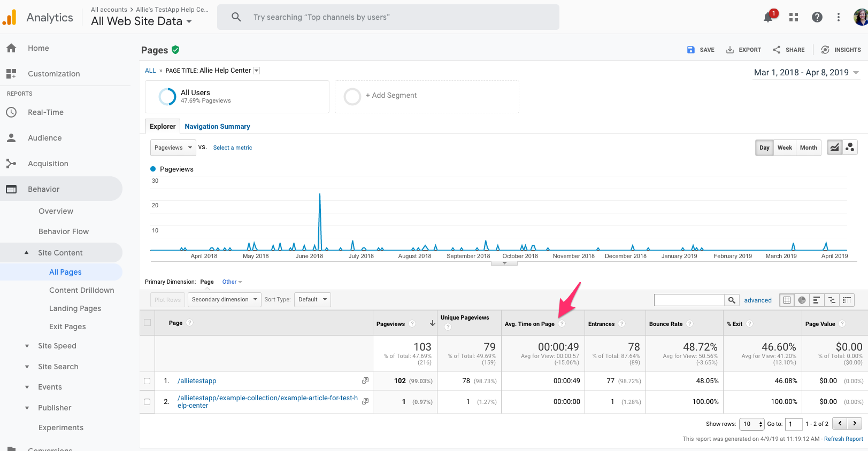868x451 pixels.
Task: Open the three-dot more options menu
Action: (x=839, y=17)
